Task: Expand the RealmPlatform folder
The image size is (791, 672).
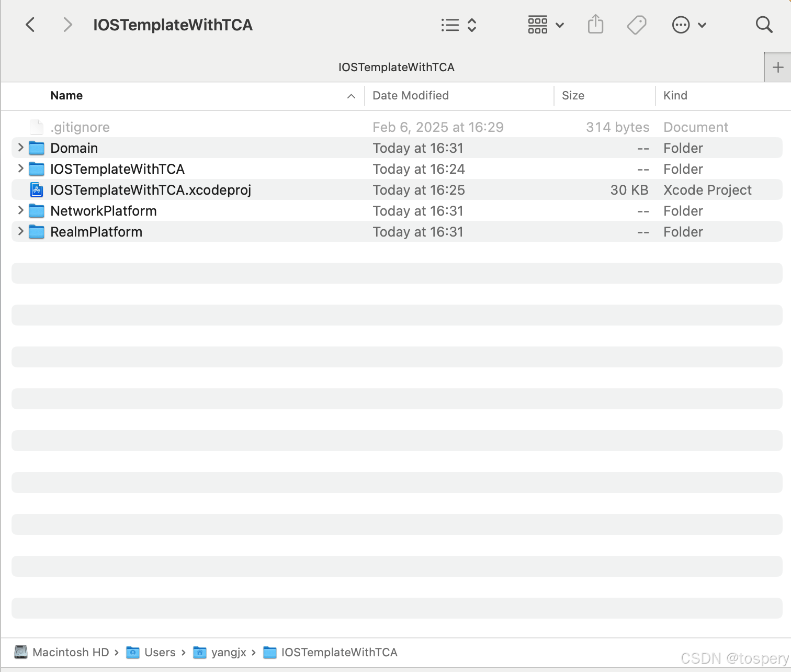Action: pos(20,231)
